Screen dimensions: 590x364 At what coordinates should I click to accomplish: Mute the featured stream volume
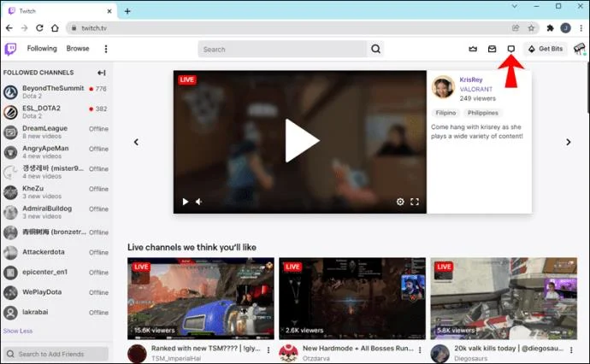199,202
